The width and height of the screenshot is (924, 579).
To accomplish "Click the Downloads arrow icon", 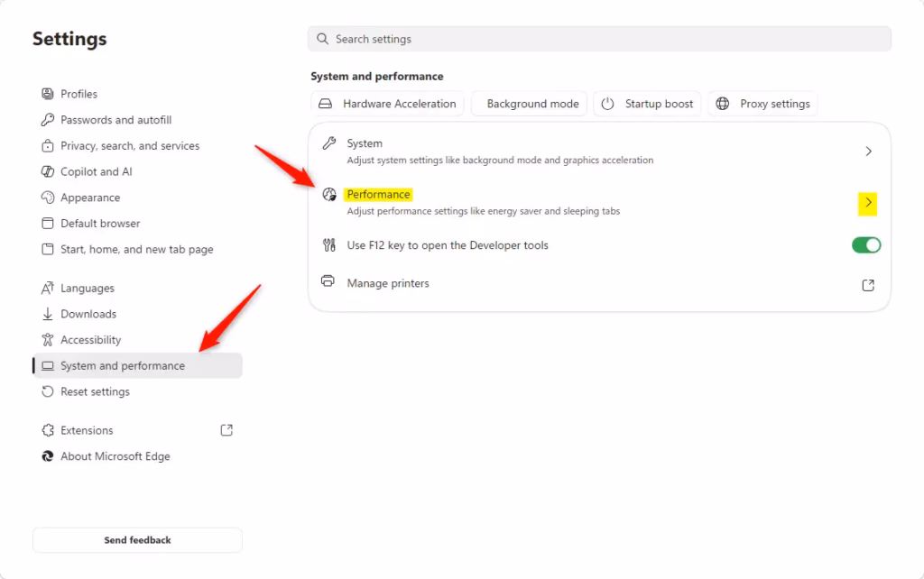I will pyautogui.click(x=48, y=314).
